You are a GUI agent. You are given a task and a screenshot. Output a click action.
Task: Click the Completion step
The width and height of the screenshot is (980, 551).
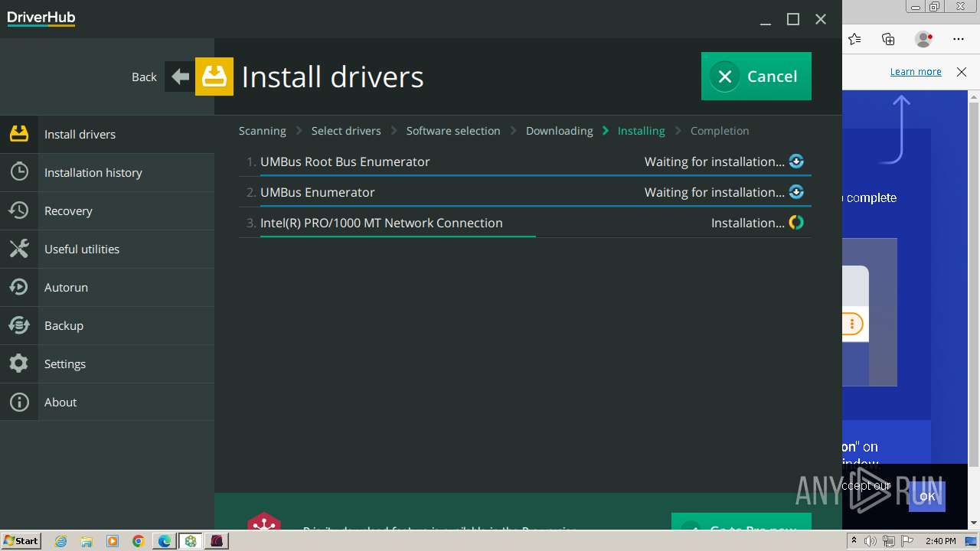[720, 131]
